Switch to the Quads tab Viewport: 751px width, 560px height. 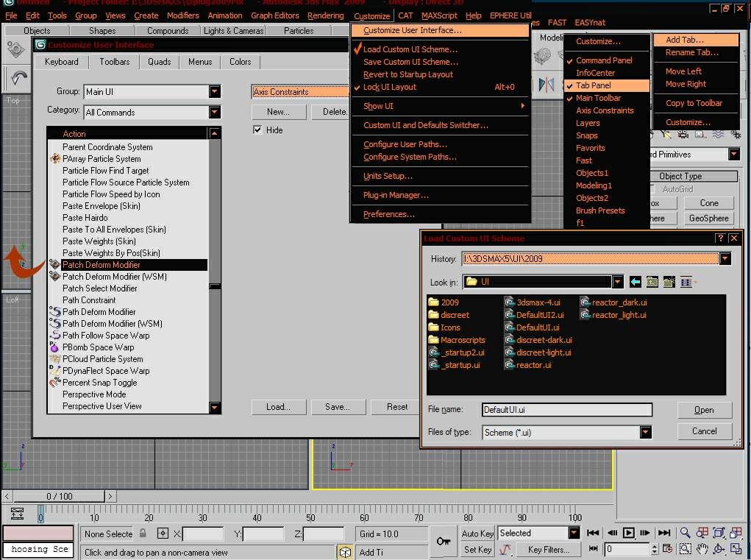[159, 62]
